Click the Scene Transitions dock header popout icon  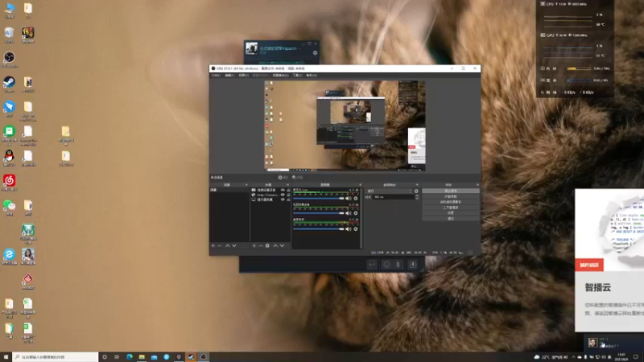coord(417,185)
